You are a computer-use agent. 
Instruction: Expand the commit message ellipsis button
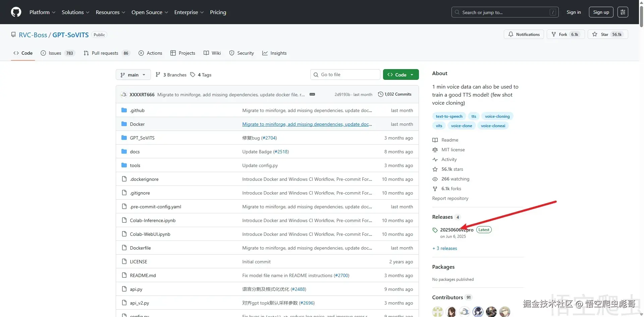pos(312,94)
